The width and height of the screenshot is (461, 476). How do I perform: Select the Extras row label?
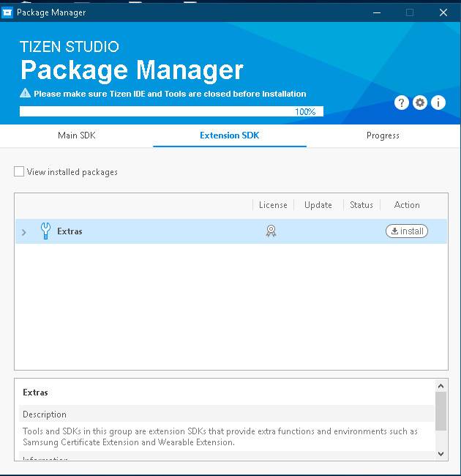(70, 231)
